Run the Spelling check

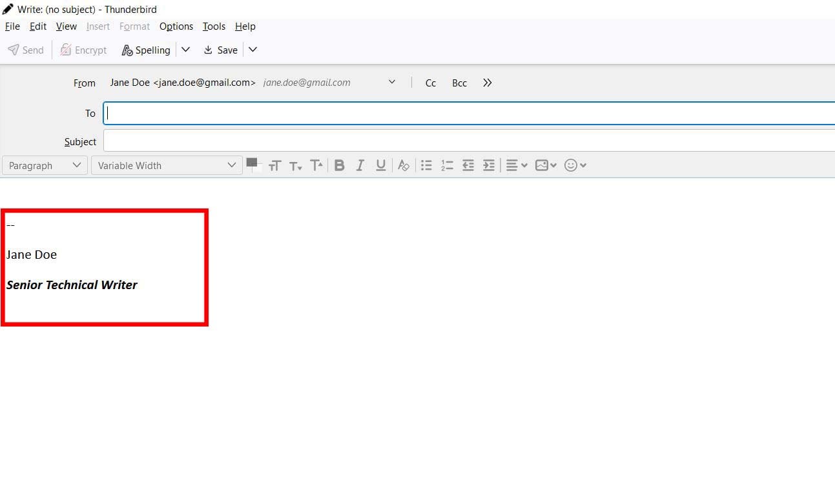(x=146, y=50)
